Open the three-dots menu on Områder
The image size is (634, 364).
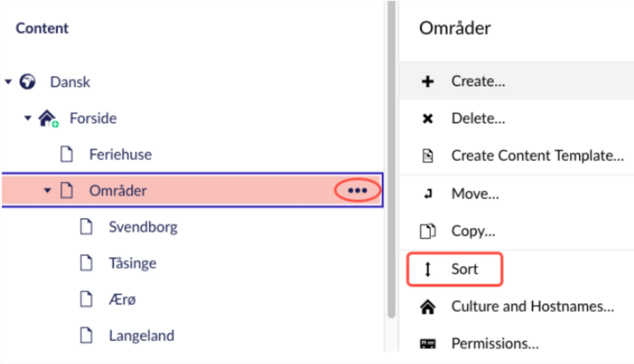pyautogui.click(x=357, y=190)
